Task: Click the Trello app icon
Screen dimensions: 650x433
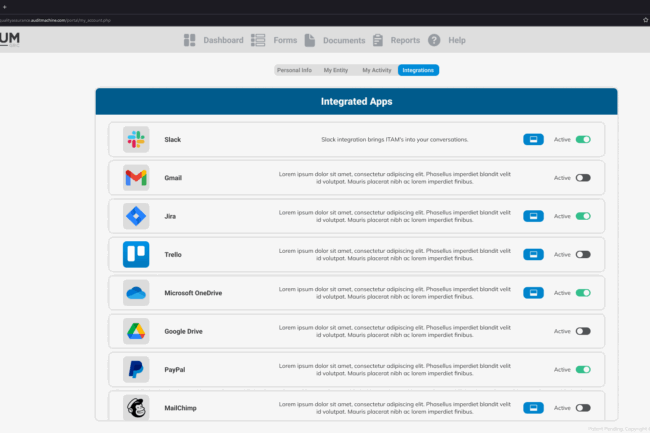Action: pyautogui.click(x=136, y=254)
